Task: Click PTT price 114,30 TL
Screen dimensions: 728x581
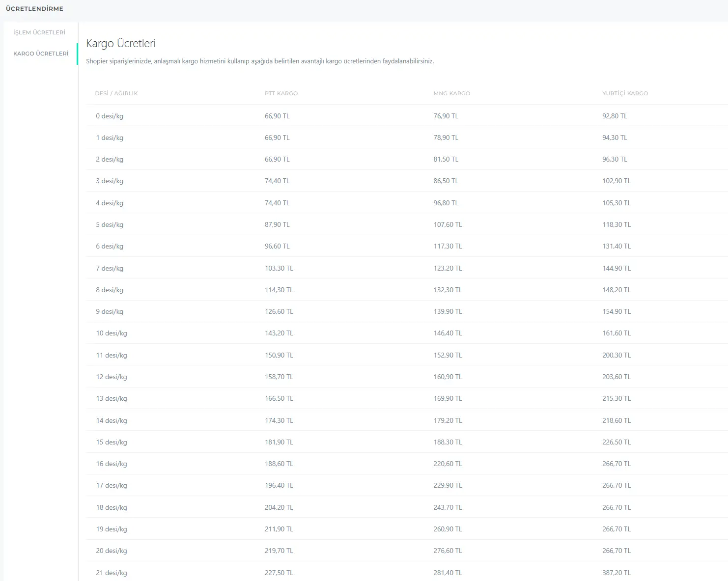Action: point(279,290)
